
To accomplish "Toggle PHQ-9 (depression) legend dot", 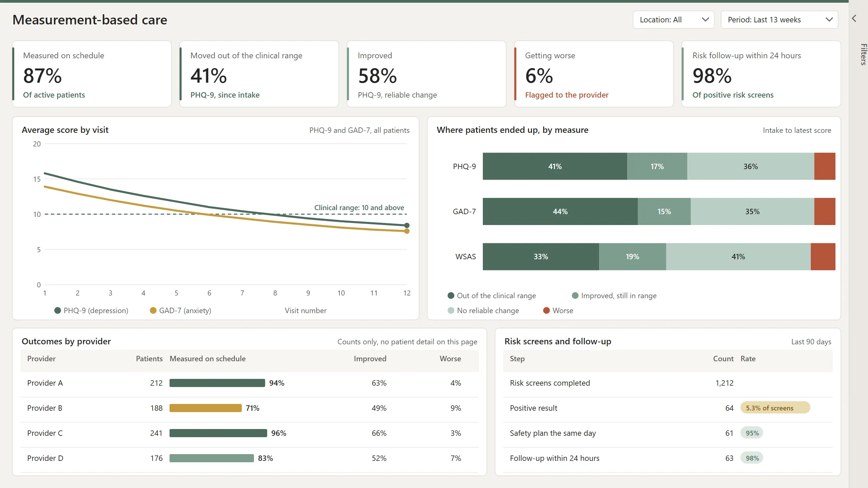I will [58, 310].
